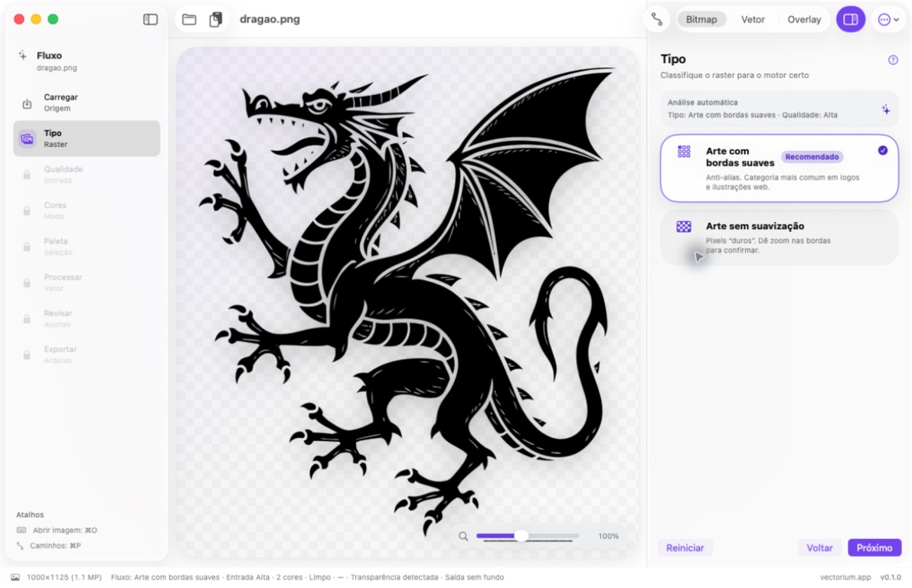This screenshot has width=912, height=588.
Task: Toggle the purple inspector panel button
Action: (850, 19)
